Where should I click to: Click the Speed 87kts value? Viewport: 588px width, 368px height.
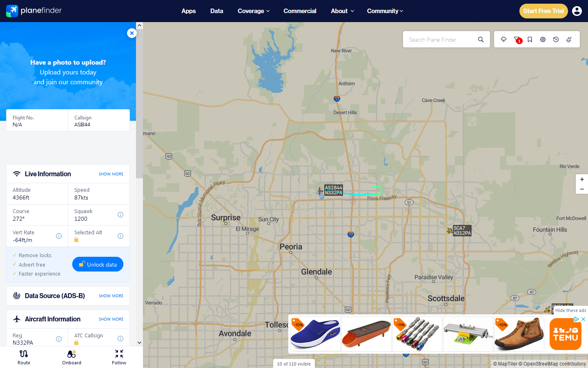point(81,197)
